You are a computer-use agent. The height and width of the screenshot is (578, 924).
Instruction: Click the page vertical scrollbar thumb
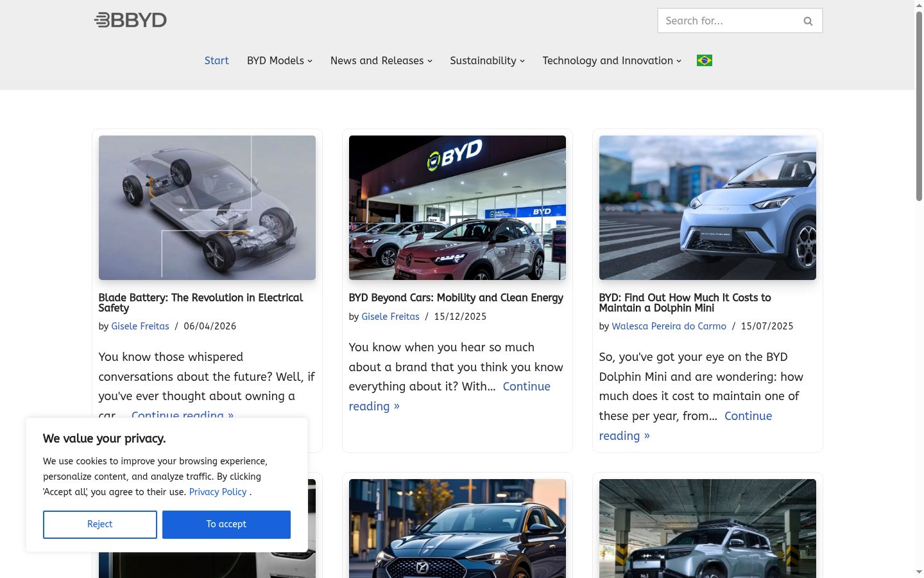point(919,106)
